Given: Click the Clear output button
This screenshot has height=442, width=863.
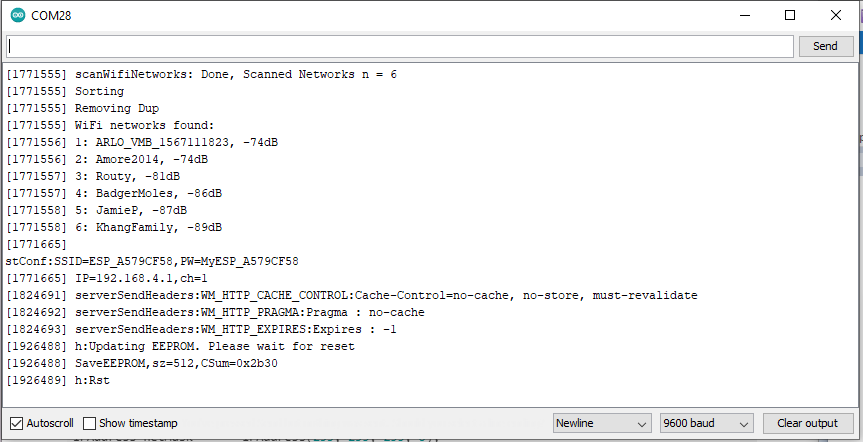Looking at the screenshot, I should point(807,423).
